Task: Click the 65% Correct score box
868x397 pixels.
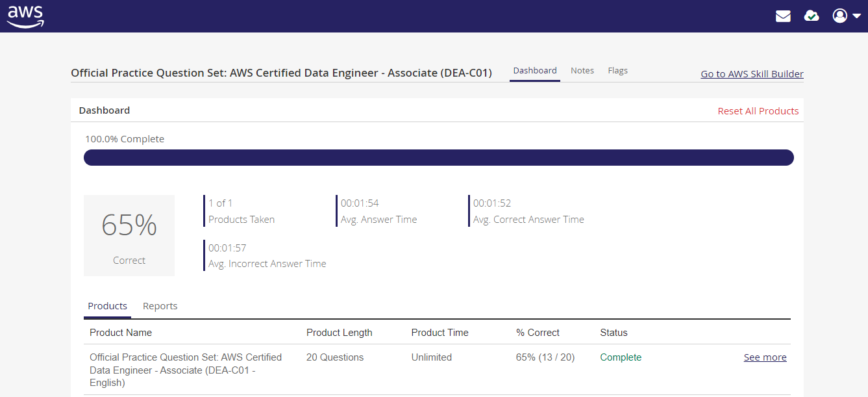Action: pos(129,235)
